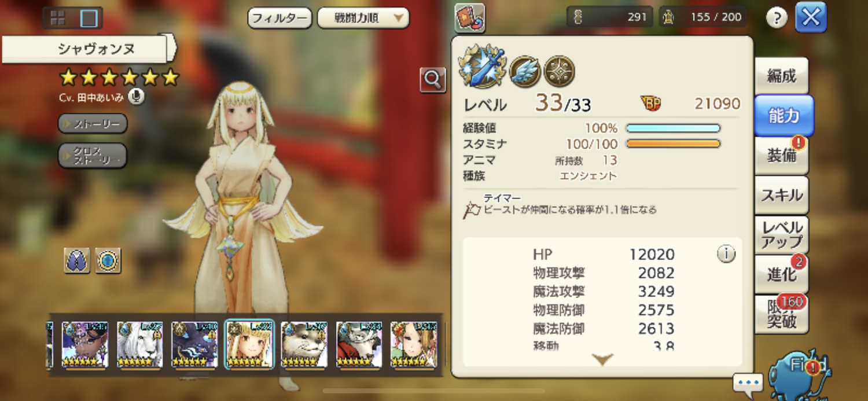Open the スキル skills tab
The height and width of the screenshot is (401, 868).
(x=782, y=195)
